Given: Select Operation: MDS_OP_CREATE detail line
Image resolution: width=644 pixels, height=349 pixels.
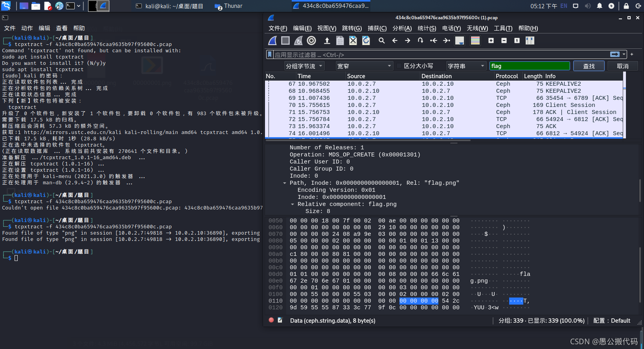Looking at the screenshot, I should [x=355, y=154].
